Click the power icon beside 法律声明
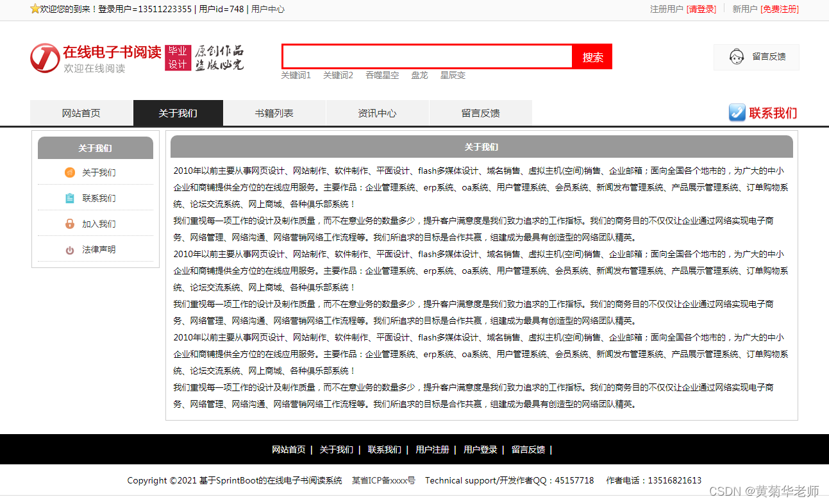Image resolution: width=829 pixels, height=504 pixels. coord(69,249)
